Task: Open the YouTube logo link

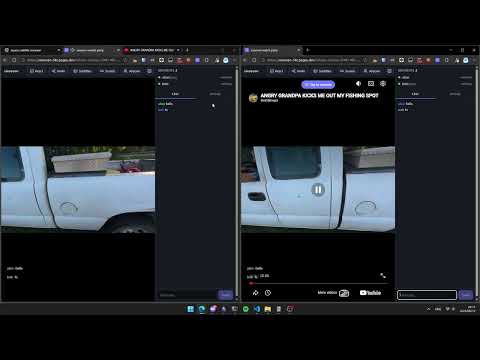Action: point(370,293)
